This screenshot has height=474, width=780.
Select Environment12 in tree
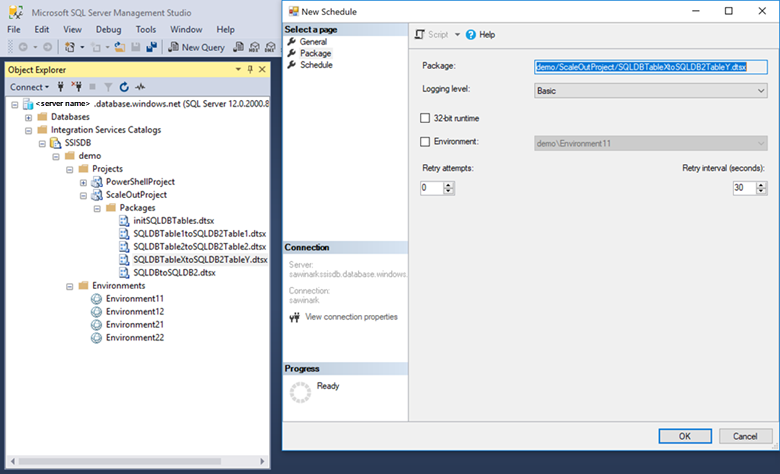pyautogui.click(x=135, y=311)
